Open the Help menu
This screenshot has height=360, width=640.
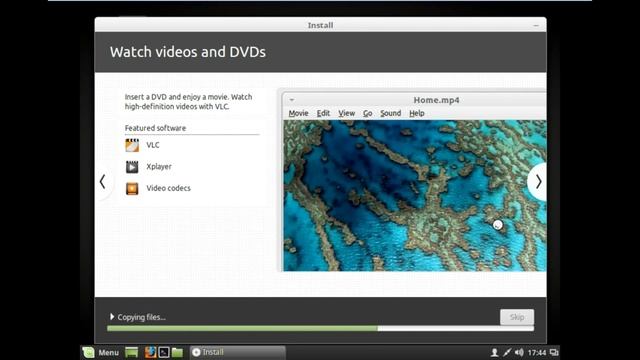[x=417, y=113]
